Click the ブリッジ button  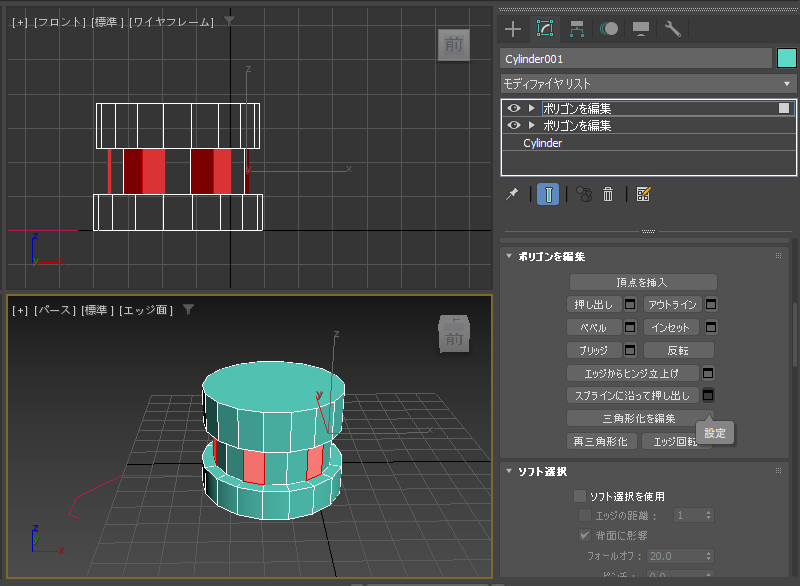[x=594, y=350]
